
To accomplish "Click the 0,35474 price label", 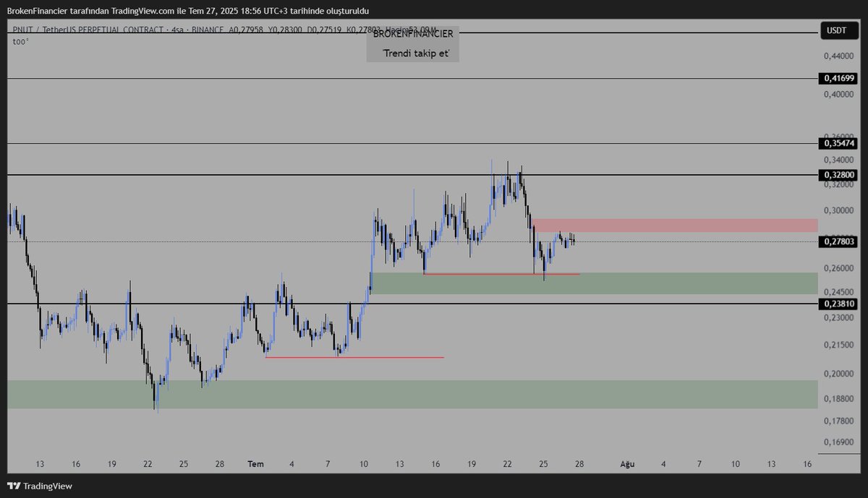I will tap(838, 144).
